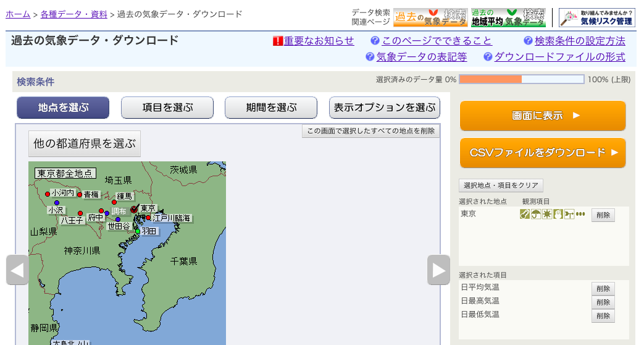Viewport: 644px width, 345px height.
Task: Select the 江戸川臨海 red station dot on map
Action: point(148,217)
